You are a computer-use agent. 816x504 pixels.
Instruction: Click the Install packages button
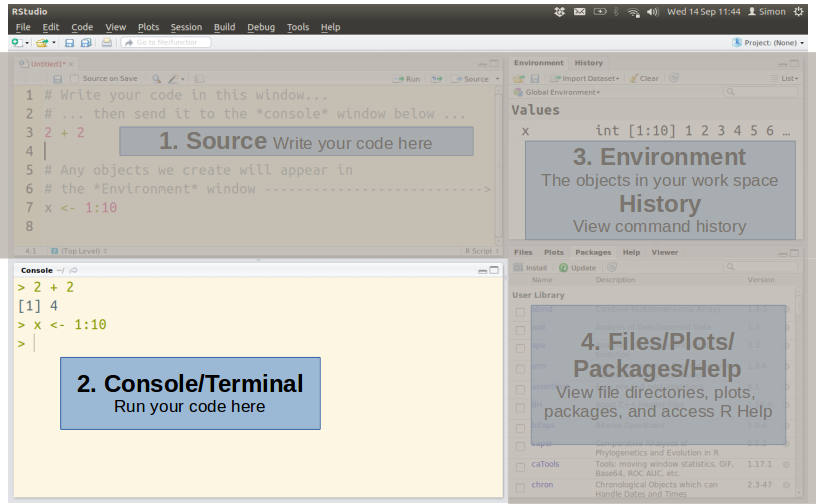point(530,268)
